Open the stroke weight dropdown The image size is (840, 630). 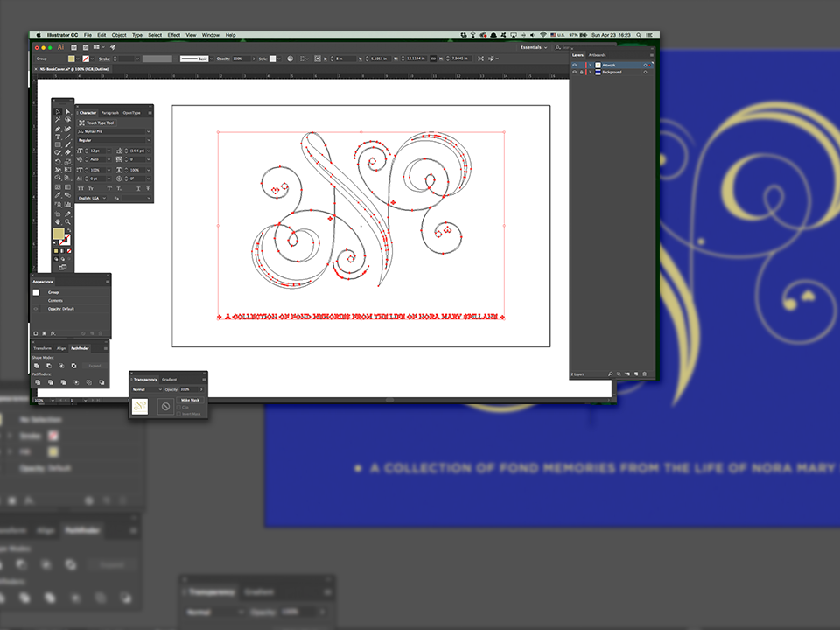137,59
